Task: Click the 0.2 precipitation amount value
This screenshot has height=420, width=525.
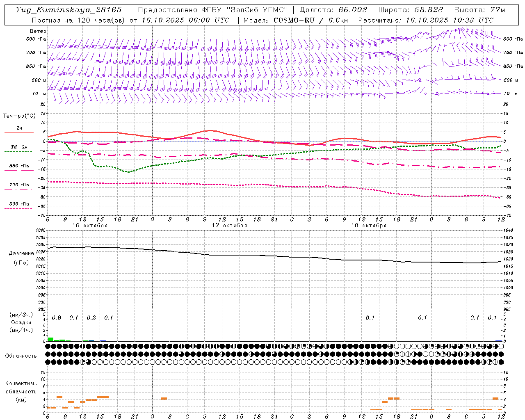Action: [x=91, y=318]
